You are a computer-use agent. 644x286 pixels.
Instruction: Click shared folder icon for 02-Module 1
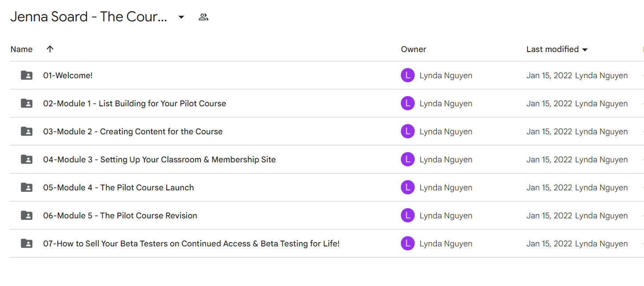click(27, 103)
